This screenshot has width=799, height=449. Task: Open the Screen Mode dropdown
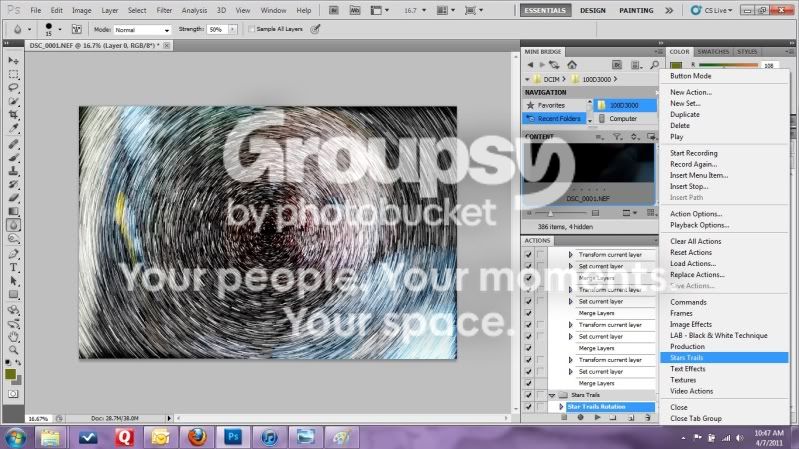[474, 10]
